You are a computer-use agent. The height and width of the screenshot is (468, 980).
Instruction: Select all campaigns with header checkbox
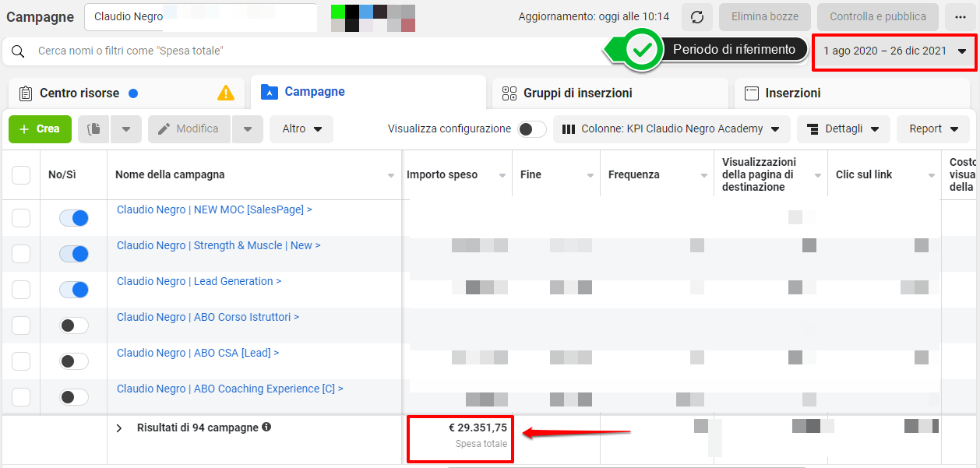(x=21, y=174)
